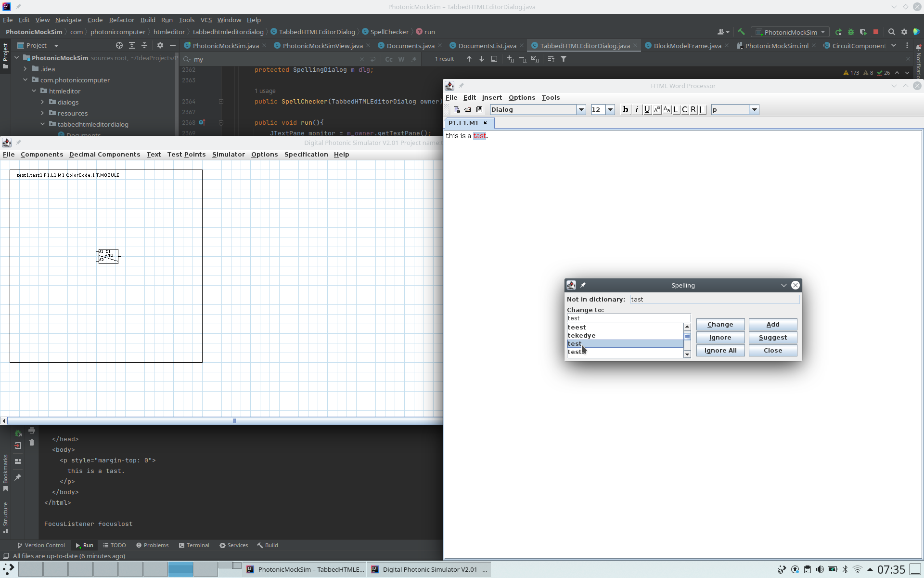Click the locate target icon in Project panel
The image size is (924, 578).
pos(119,45)
